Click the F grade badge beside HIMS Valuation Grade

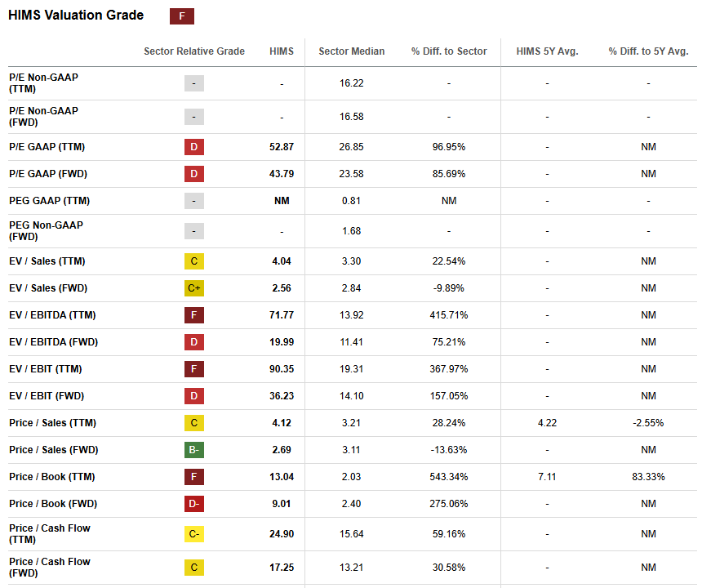(x=181, y=16)
